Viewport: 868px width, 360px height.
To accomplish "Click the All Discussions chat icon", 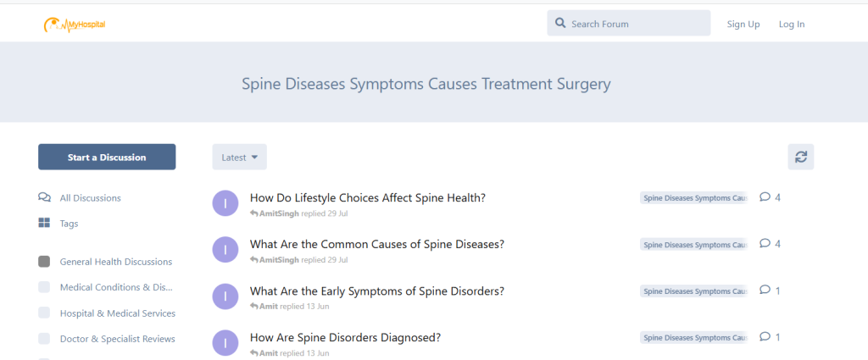I will (44, 197).
